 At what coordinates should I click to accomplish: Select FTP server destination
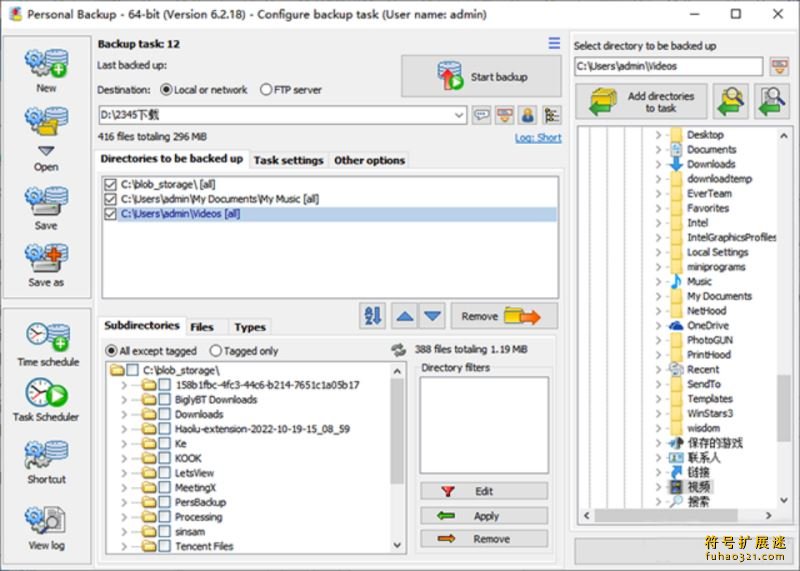[291, 90]
